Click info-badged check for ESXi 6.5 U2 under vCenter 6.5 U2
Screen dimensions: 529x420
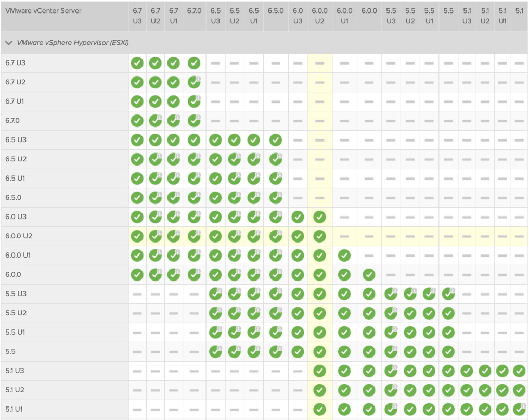(x=235, y=159)
